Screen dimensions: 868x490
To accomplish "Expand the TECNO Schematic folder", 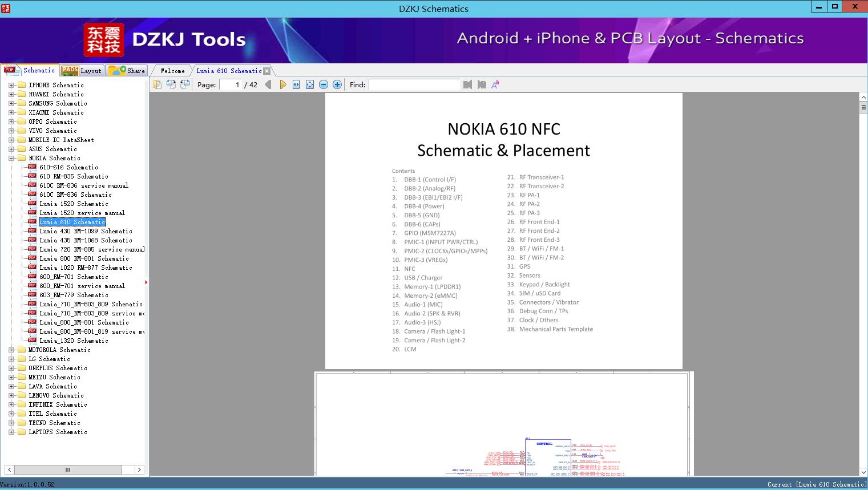I will (x=11, y=423).
